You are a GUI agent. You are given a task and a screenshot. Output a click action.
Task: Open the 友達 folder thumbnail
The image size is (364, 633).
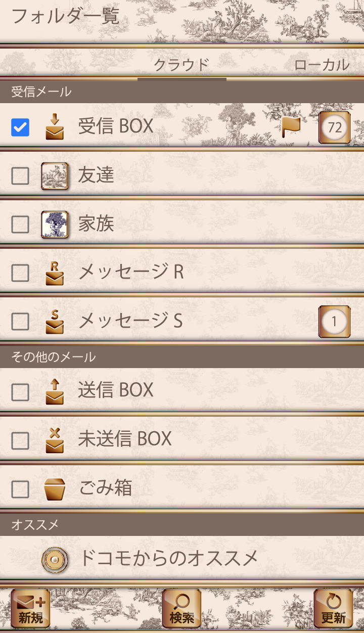[55, 176]
